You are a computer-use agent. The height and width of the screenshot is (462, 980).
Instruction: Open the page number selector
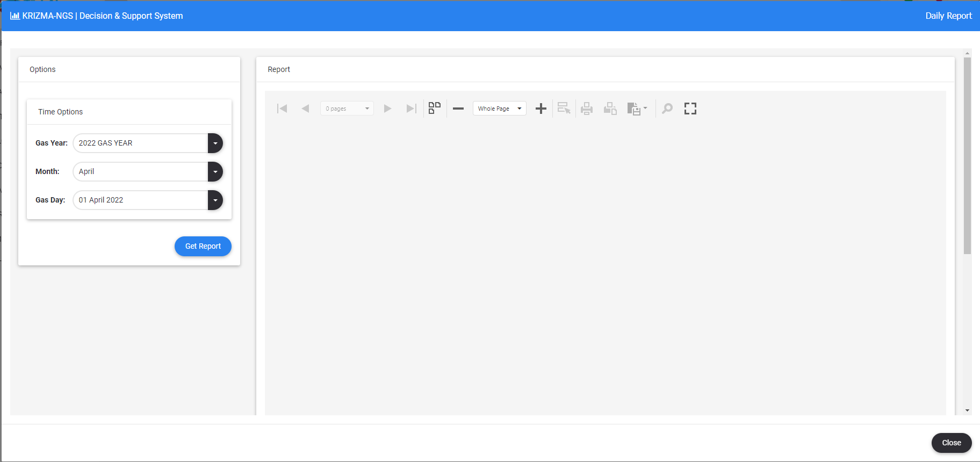click(x=347, y=109)
